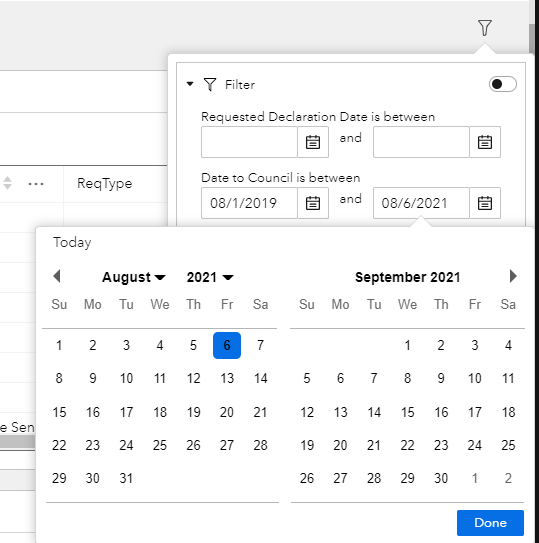This screenshot has width=539, height=543.
Task: Click the filter funnel icon at top
Action: [x=485, y=28]
